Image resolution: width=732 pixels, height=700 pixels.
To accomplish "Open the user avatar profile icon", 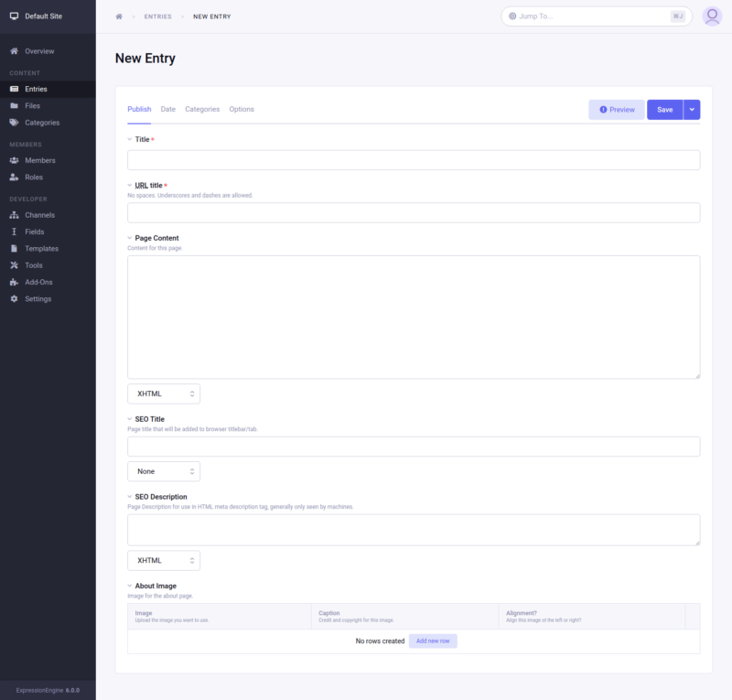I will tap(712, 16).
